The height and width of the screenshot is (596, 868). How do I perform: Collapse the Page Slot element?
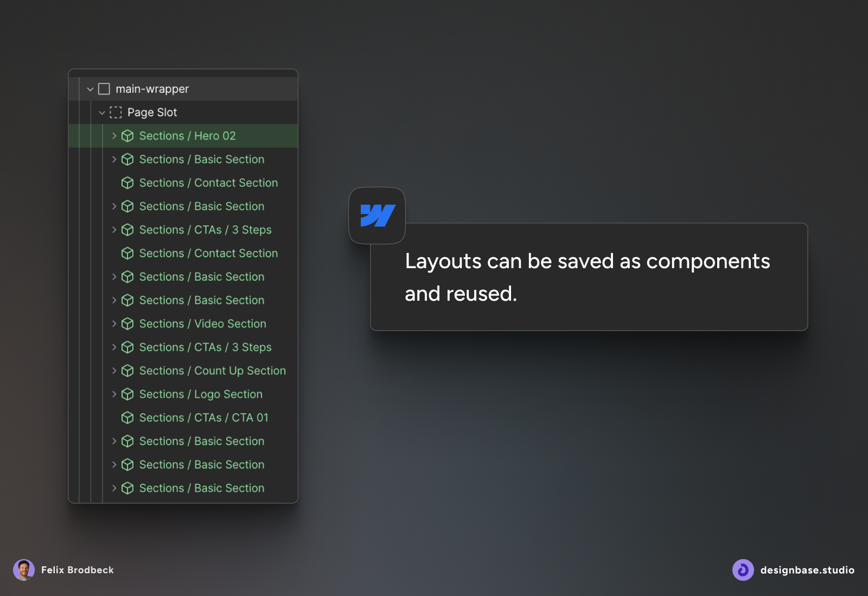click(x=102, y=112)
